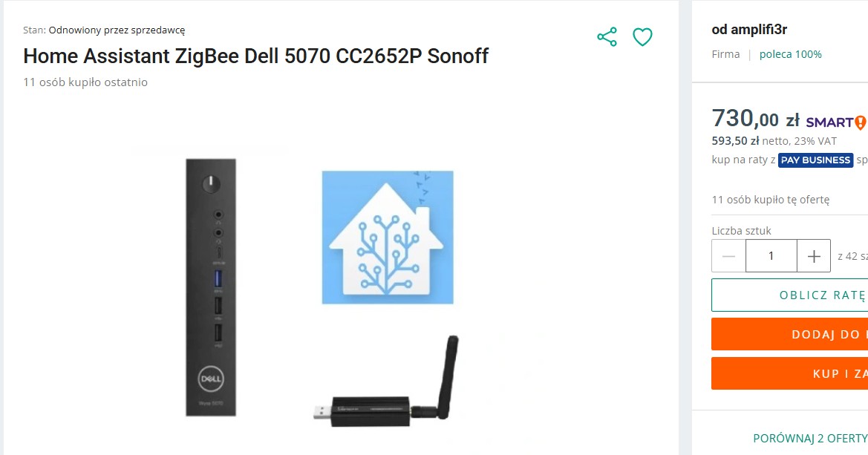Click the product title Home Assistant ZigBee Dell
This screenshot has height=455, width=868.
255,56
